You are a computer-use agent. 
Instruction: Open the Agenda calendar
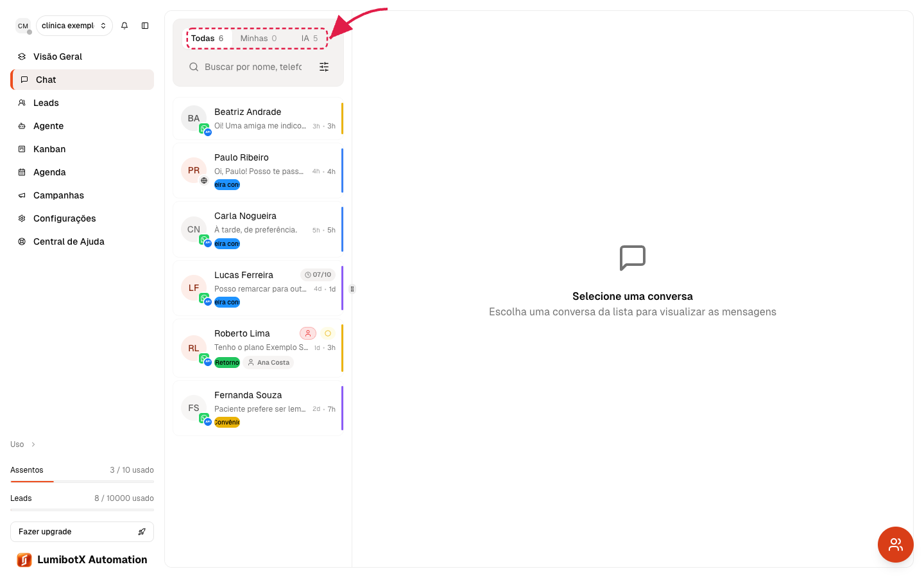click(82, 172)
